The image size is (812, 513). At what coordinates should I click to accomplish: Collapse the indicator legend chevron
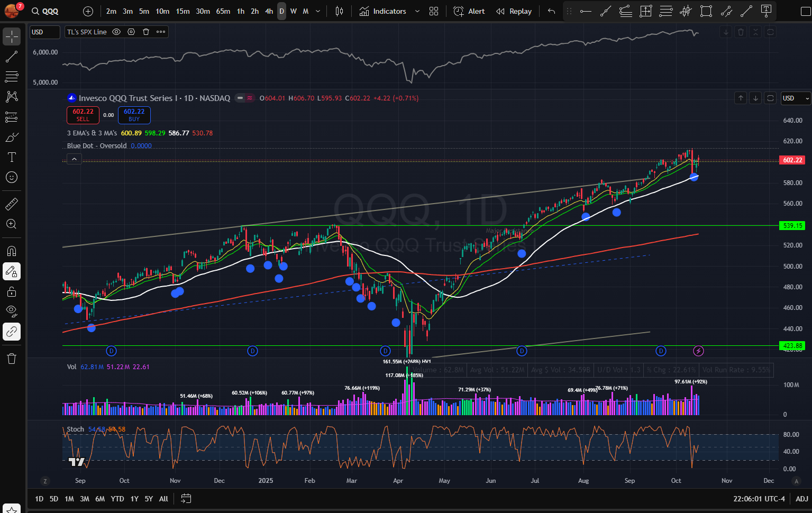click(x=74, y=159)
